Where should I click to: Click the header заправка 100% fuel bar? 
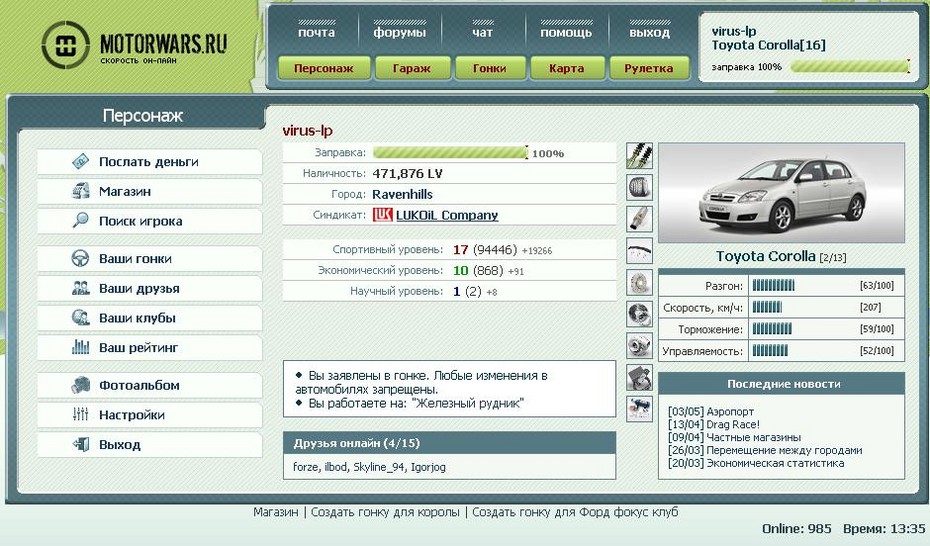point(851,66)
